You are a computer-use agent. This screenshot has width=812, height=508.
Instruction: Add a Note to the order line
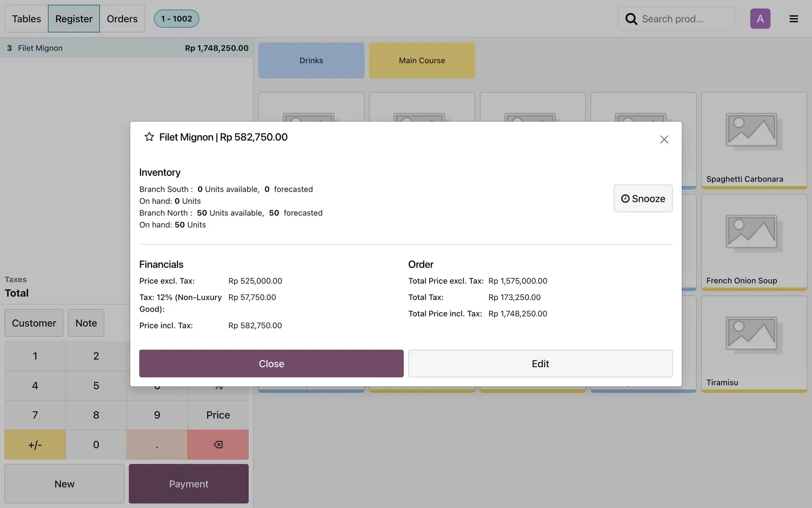click(86, 323)
